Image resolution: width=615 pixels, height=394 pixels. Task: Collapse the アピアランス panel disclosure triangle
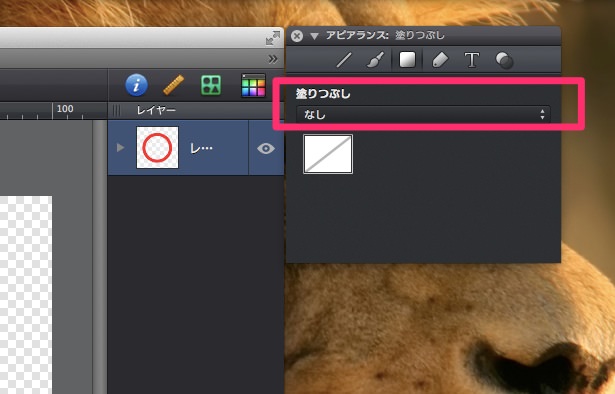[314, 36]
